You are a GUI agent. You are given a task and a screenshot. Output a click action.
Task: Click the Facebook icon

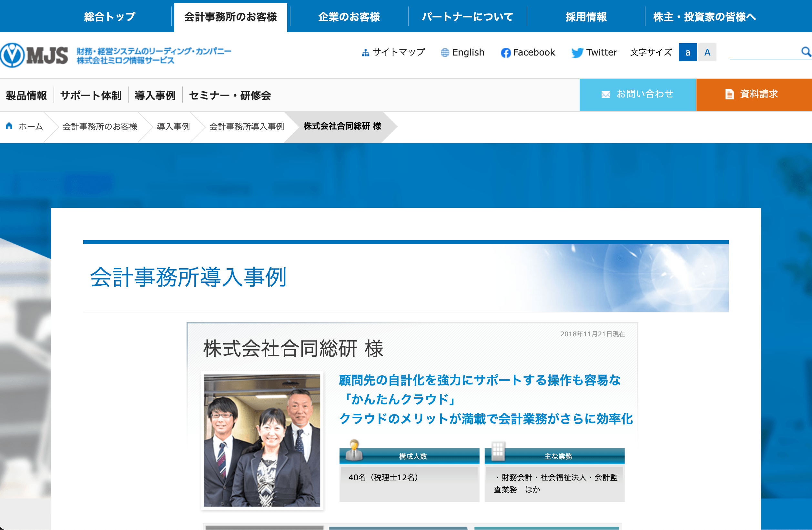coord(505,53)
